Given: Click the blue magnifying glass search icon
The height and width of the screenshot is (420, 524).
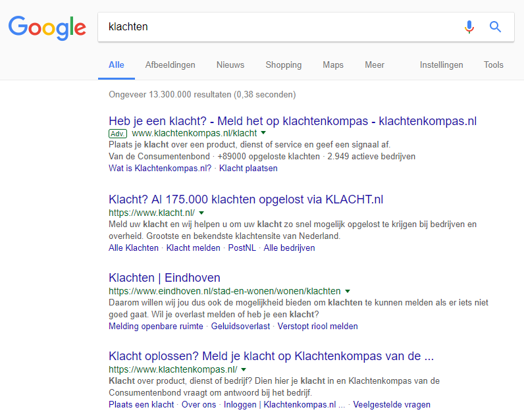Looking at the screenshot, I should click(495, 27).
